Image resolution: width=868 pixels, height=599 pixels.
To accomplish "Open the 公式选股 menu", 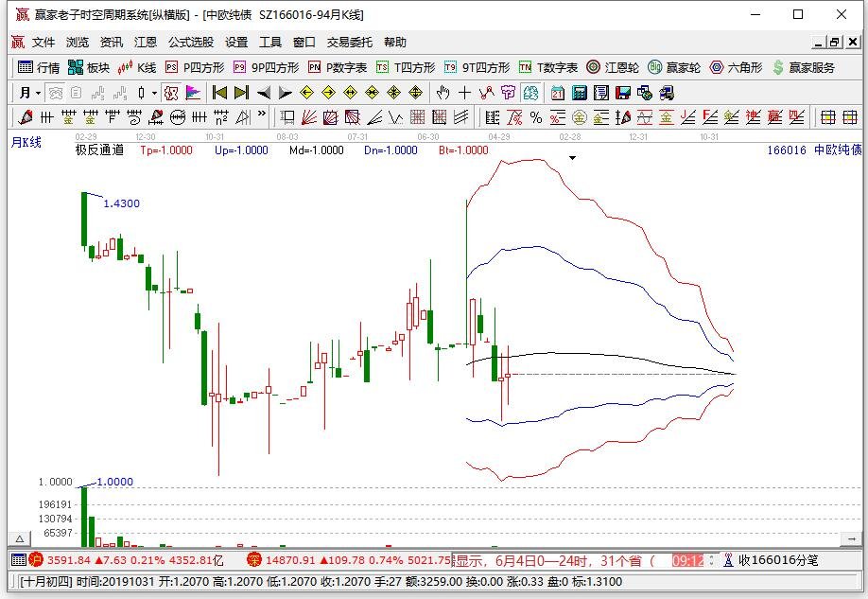I will click(191, 43).
